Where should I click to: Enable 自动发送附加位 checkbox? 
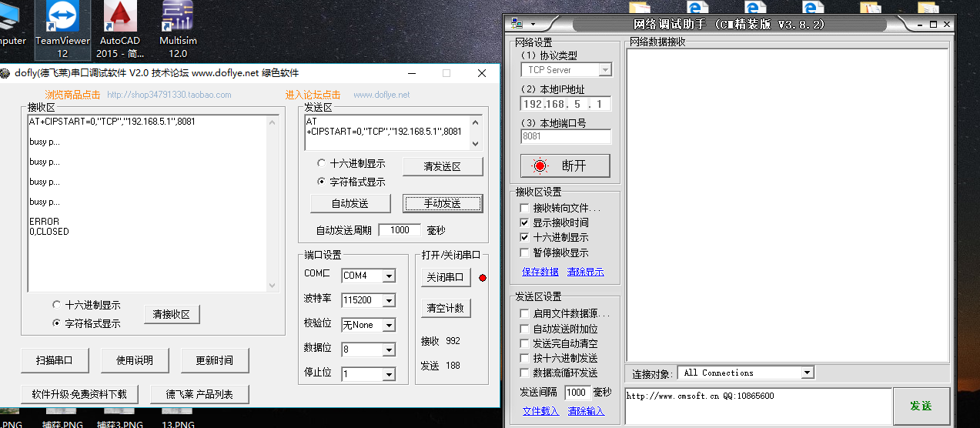pyautogui.click(x=524, y=329)
